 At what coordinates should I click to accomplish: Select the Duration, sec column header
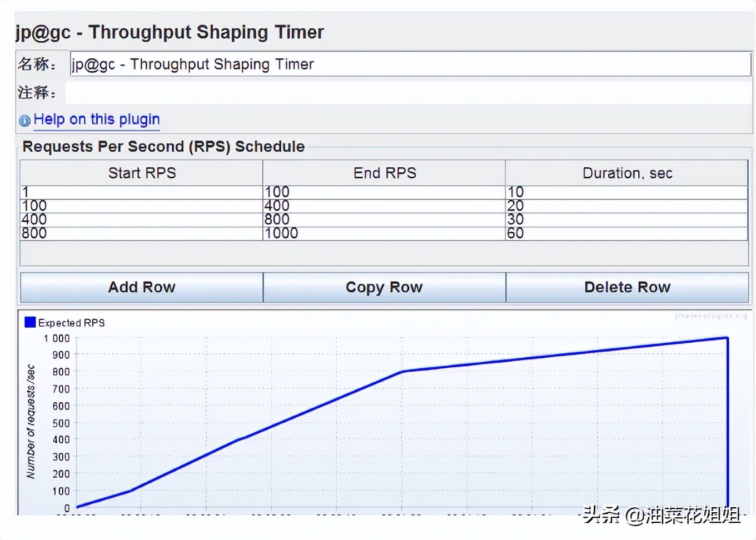[626, 173]
